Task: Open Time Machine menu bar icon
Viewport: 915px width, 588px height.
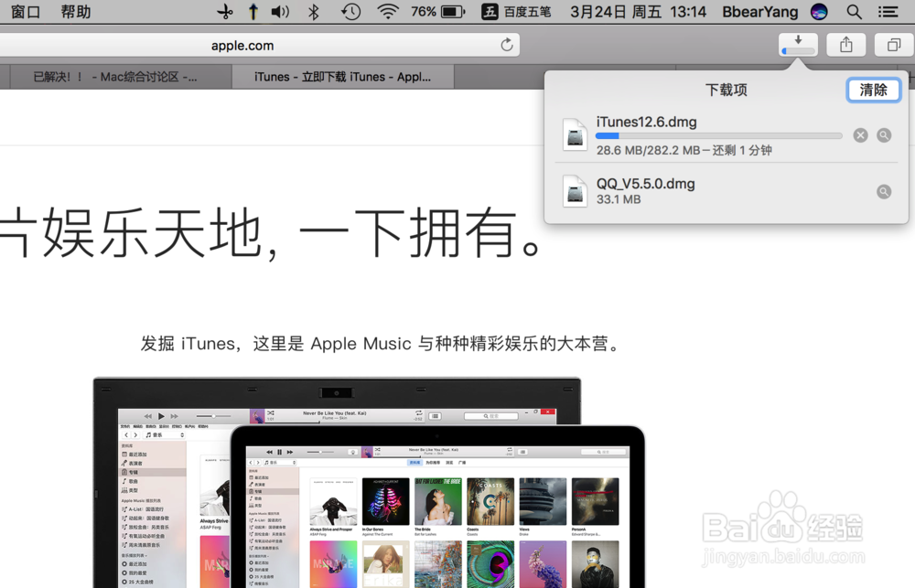Action: pyautogui.click(x=350, y=12)
